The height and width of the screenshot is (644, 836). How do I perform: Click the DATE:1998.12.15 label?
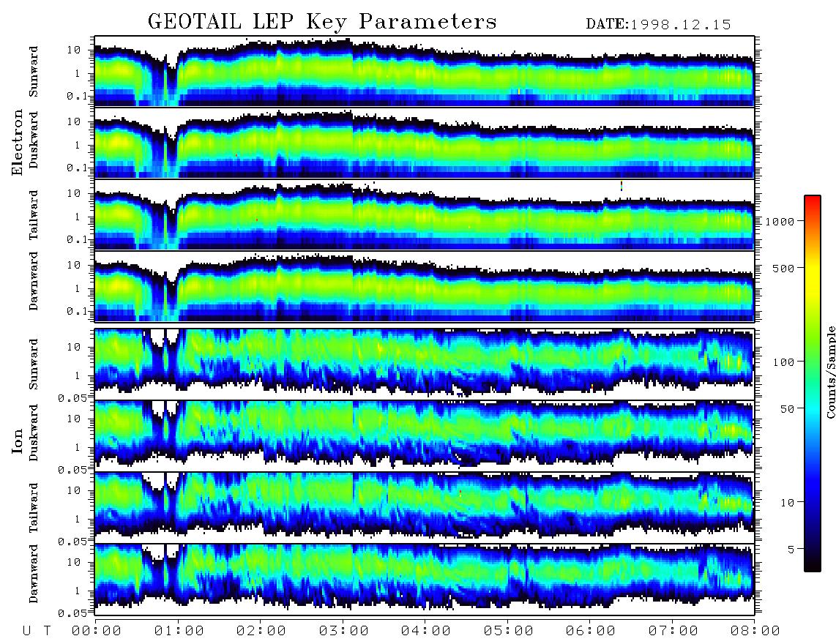(x=658, y=24)
